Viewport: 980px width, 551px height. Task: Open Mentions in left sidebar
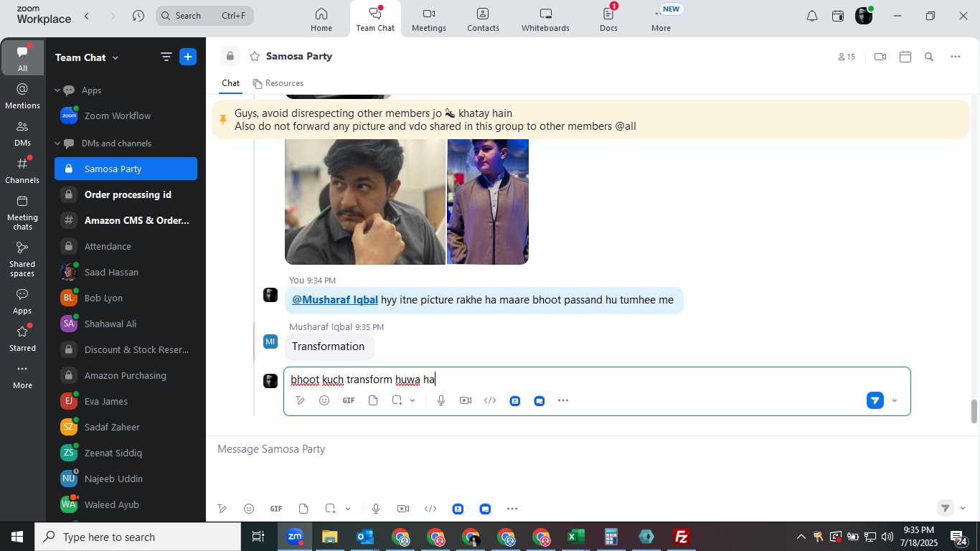(22, 95)
